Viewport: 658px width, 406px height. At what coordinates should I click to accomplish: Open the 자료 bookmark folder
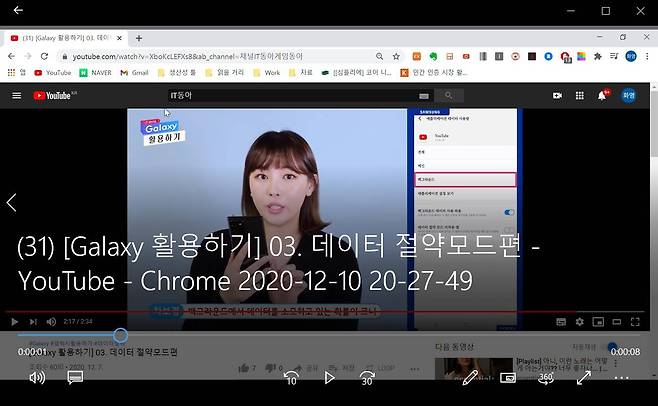300,73
